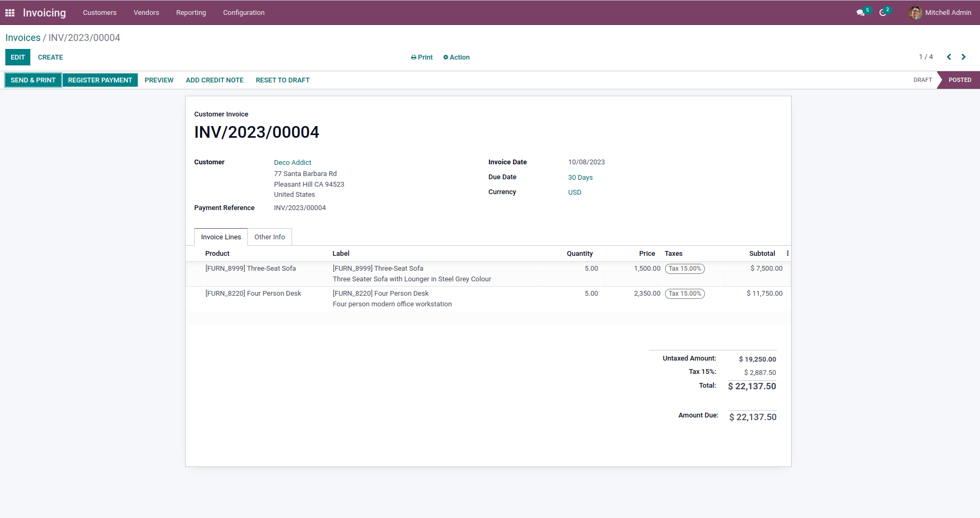
Task: Select the [FURN_8220] Four Person Desk product cell
Action: pos(253,294)
